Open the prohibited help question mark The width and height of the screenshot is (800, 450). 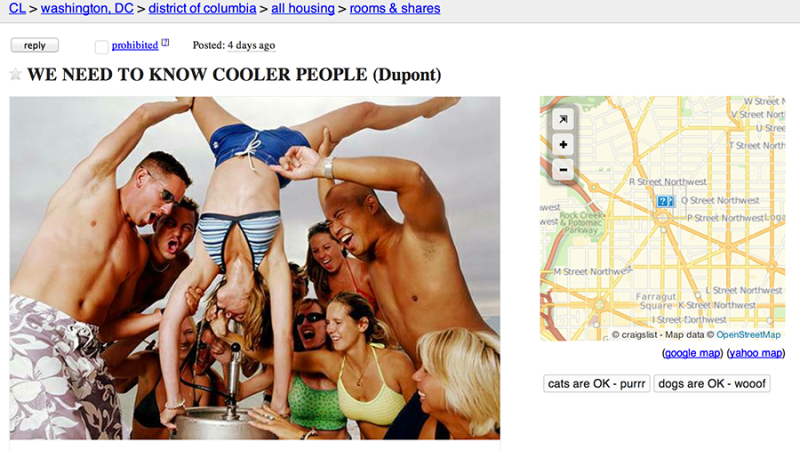(x=165, y=42)
